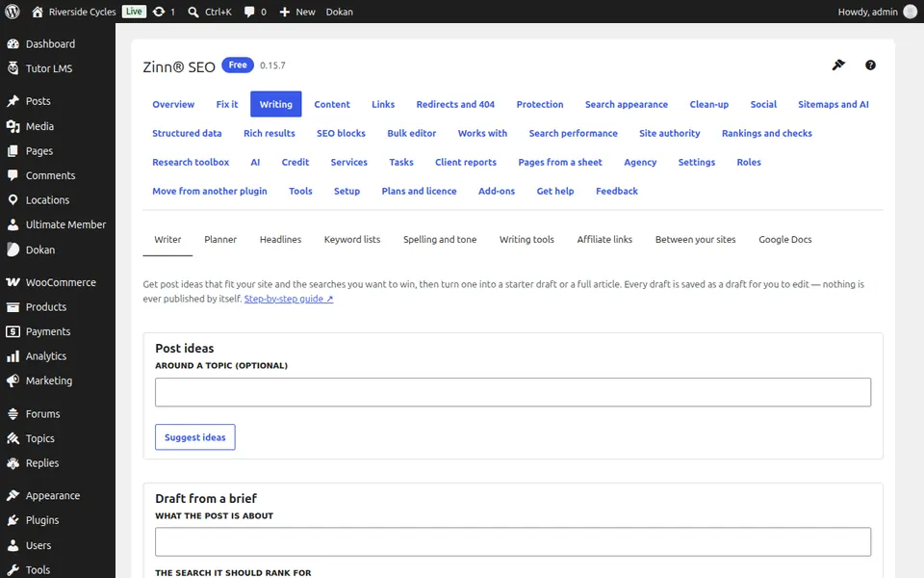Open the Bulk editor tab
The height and width of the screenshot is (578, 924).
pyautogui.click(x=411, y=133)
